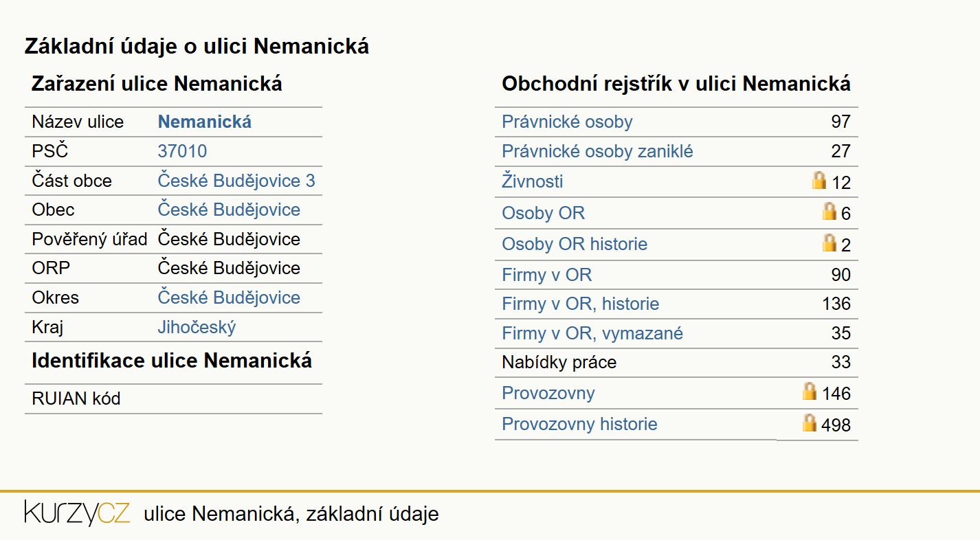Screen dimensions: 980x540
Task: Open the Okres České Budějovice link
Action: 229,297
